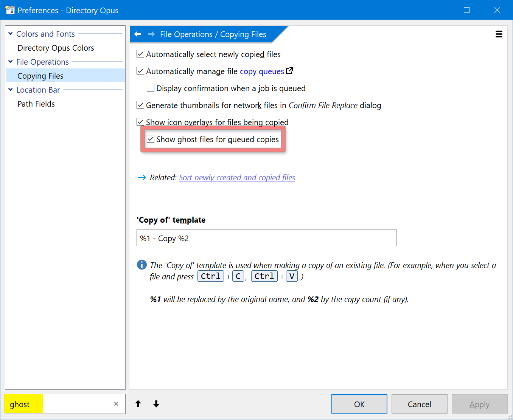Jump to next search result with down arrow

pos(156,404)
